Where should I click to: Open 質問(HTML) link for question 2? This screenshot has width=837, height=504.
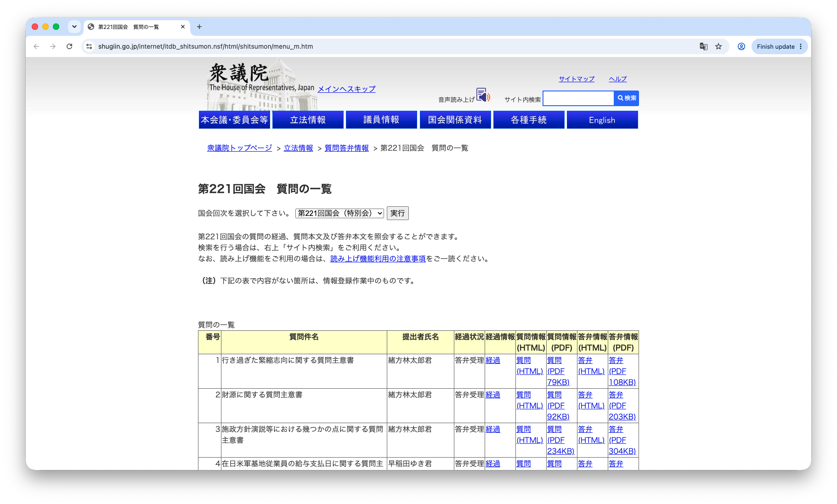click(x=530, y=400)
